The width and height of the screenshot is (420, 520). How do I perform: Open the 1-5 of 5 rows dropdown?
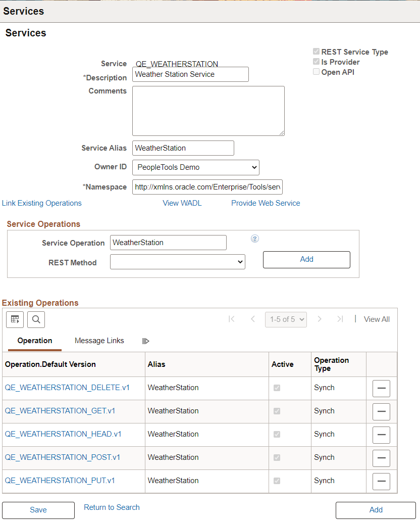(286, 319)
